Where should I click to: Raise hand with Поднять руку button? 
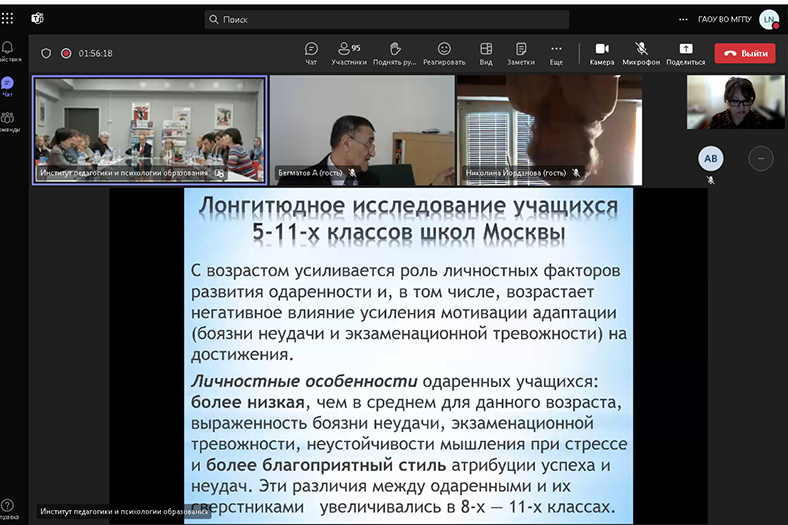395,53
